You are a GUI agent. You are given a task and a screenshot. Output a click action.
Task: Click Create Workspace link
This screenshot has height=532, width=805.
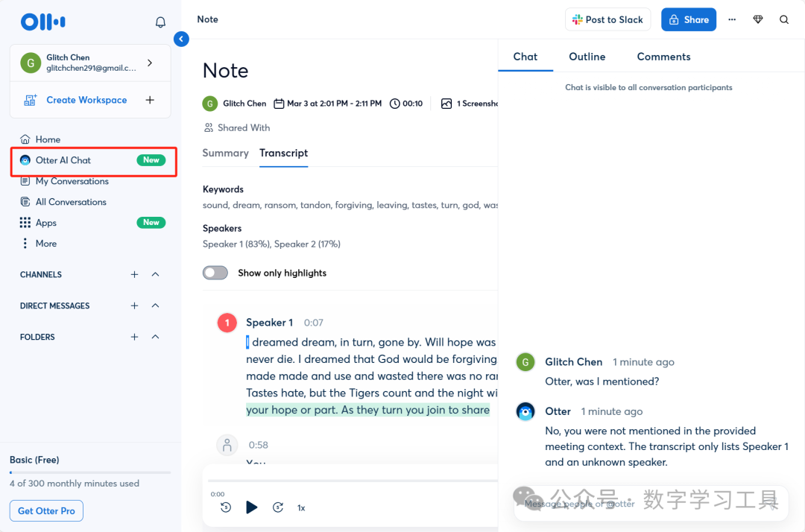(x=86, y=100)
